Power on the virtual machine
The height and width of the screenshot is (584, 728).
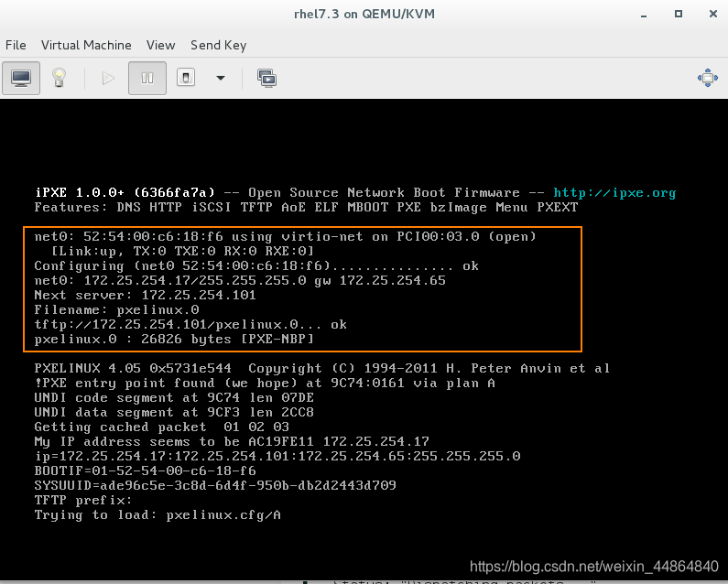[x=108, y=78]
